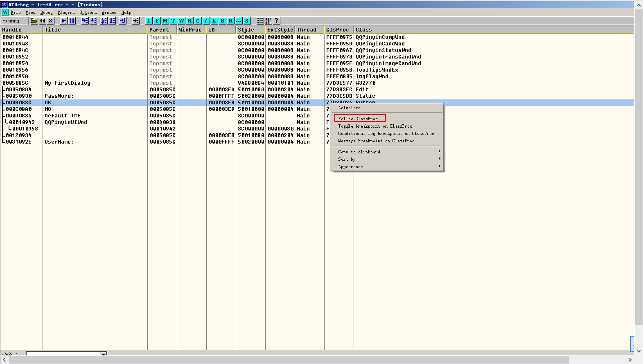Open the View menu

30,12
